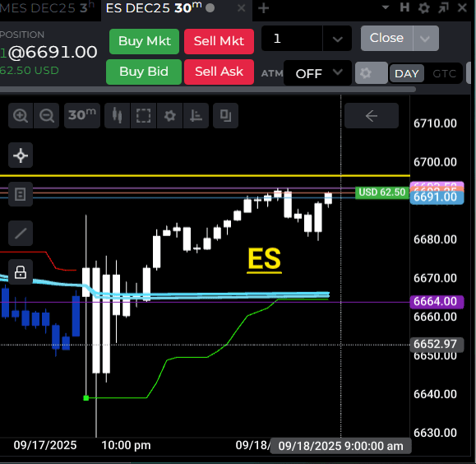Select the crosshair cursor tool
This screenshot has width=476, height=464.
pyautogui.click(x=21, y=155)
